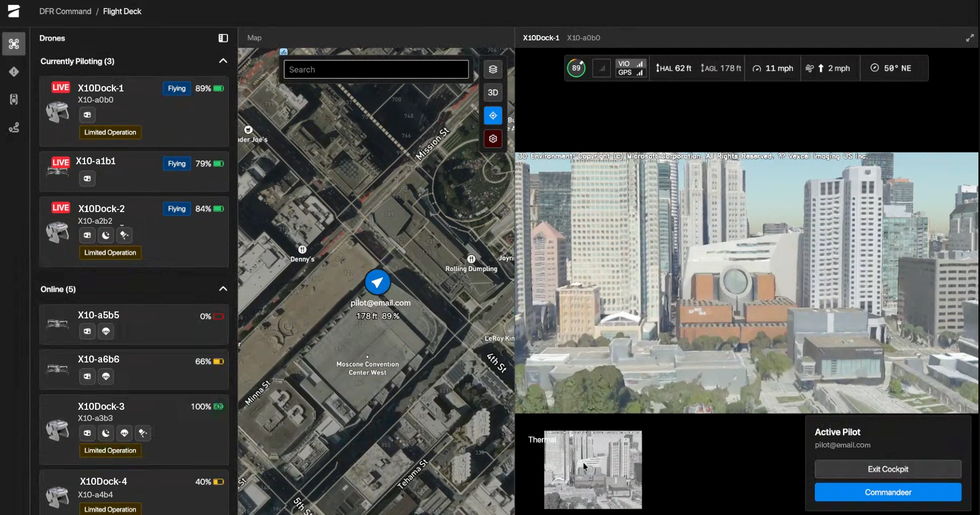980x515 pixels.
Task: Select the DFR Command breadcrumb
Action: pyautogui.click(x=65, y=11)
